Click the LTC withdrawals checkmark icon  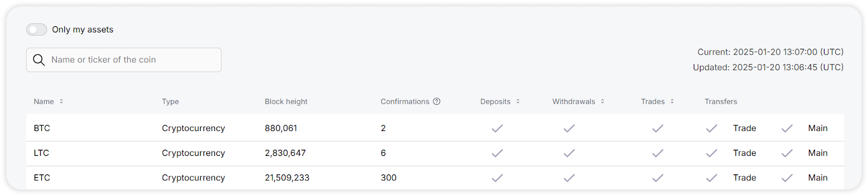[x=569, y=153]
